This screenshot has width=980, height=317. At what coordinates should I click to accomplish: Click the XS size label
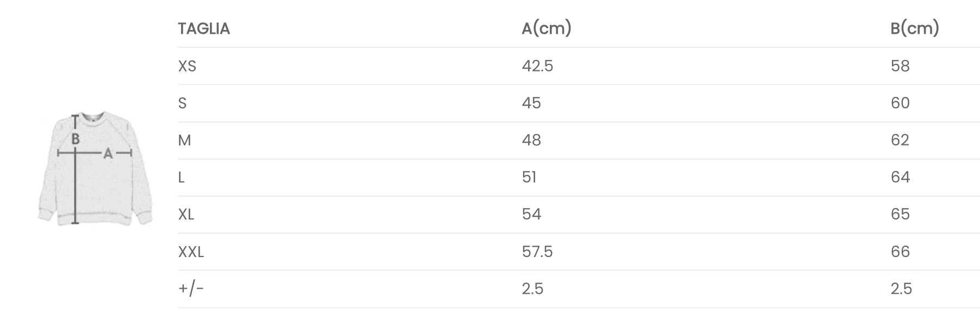tap(187, 66)
